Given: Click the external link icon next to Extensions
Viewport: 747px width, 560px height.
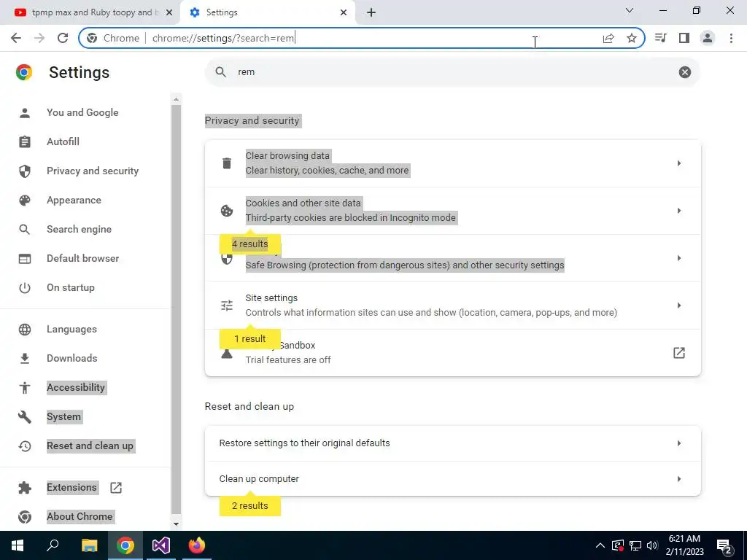Looking at the screenshot, I should [116, 488].
